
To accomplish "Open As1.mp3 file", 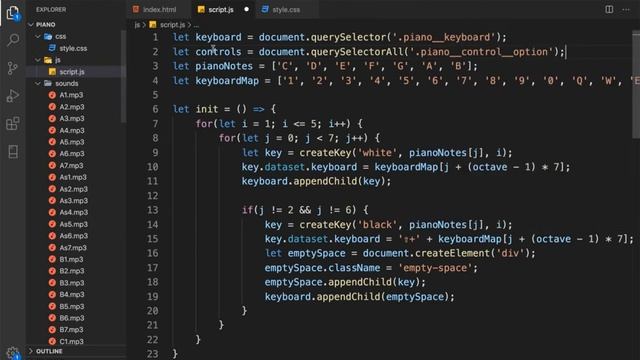I will (73, 177).
